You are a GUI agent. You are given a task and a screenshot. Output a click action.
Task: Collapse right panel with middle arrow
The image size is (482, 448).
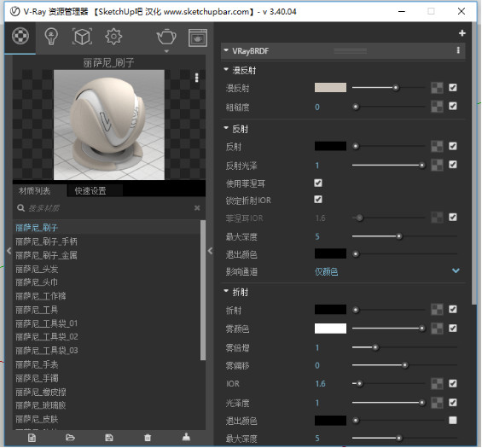[210, 251]
